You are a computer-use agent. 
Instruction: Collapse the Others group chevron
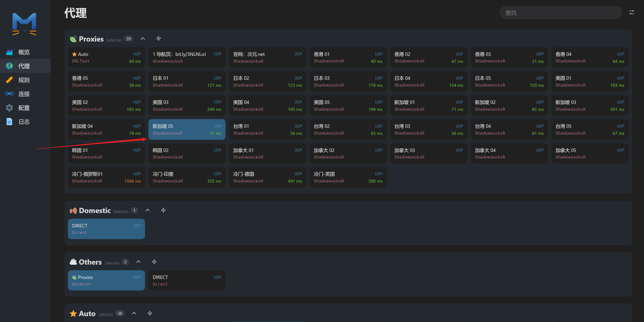tap(138, 262)
